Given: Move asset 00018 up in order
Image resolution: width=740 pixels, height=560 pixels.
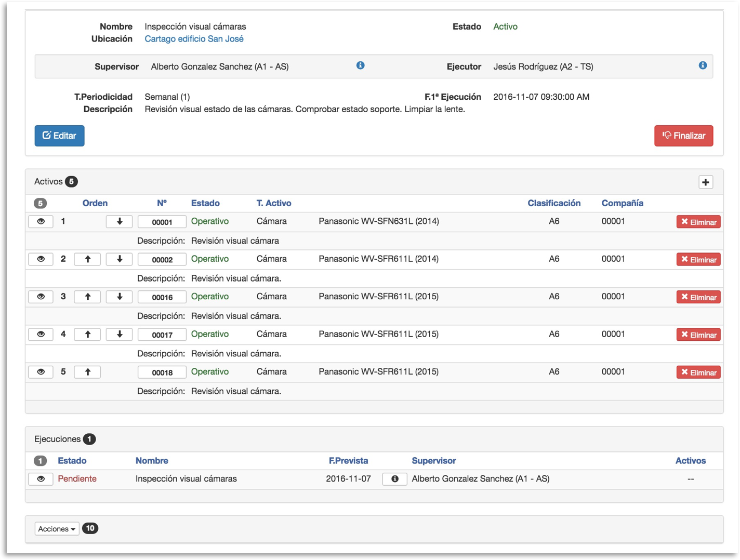Looking at the screenshot, I should [x=87, y=372].
